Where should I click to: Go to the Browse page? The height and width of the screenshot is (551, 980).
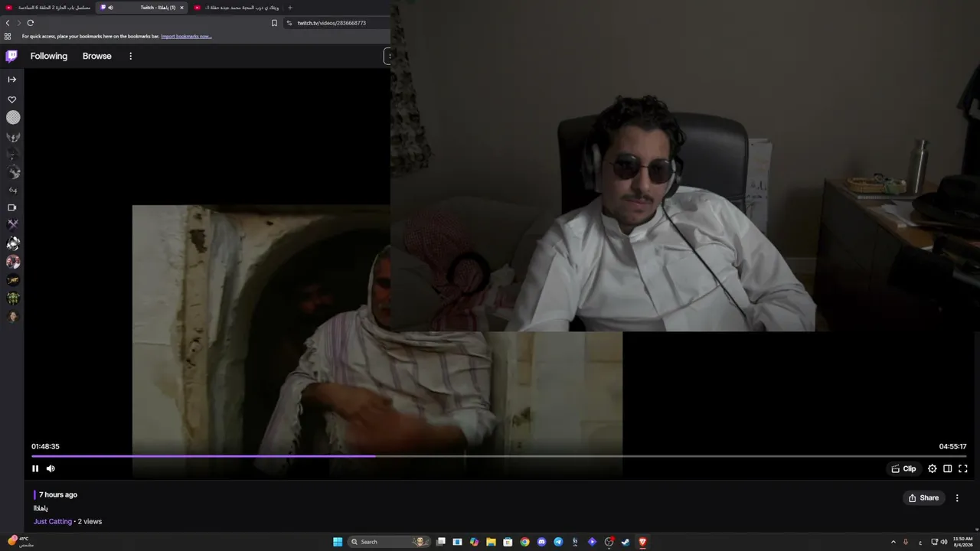point(97,56)
